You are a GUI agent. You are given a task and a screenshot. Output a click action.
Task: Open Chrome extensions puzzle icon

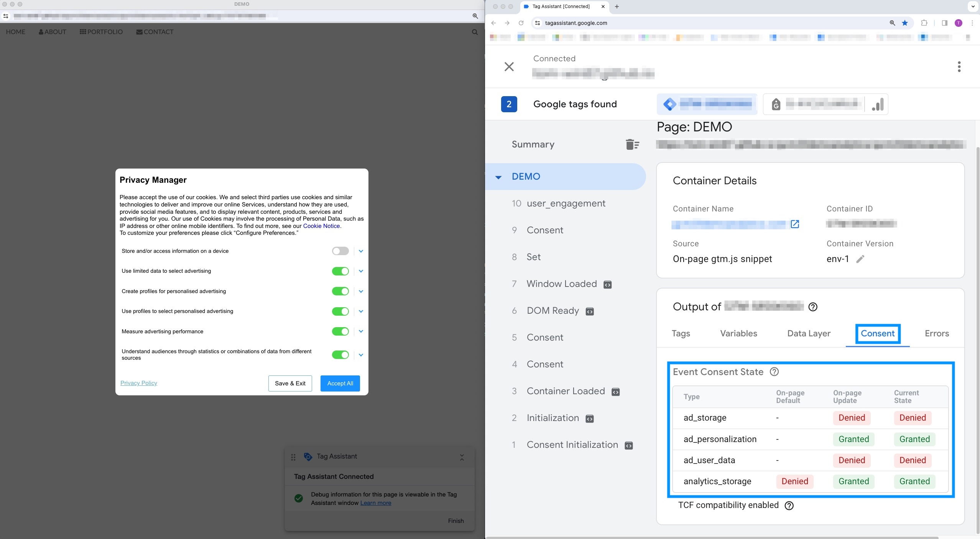pyautogui.click(x=924, y=23)
